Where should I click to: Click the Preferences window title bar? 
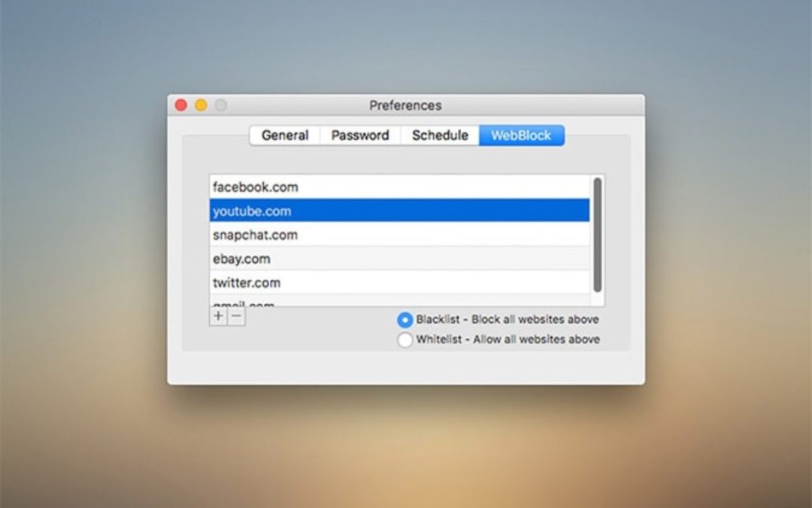(x=406, y=105)
